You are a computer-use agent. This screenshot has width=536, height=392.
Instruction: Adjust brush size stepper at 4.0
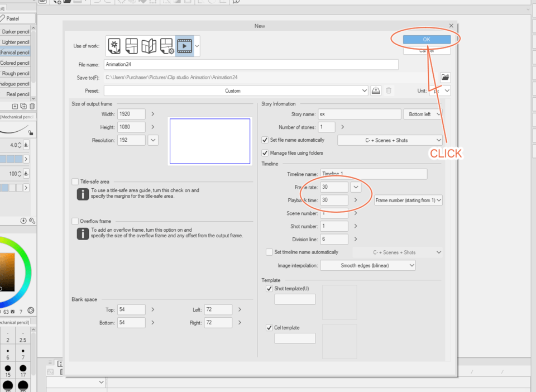coord(20,145)
